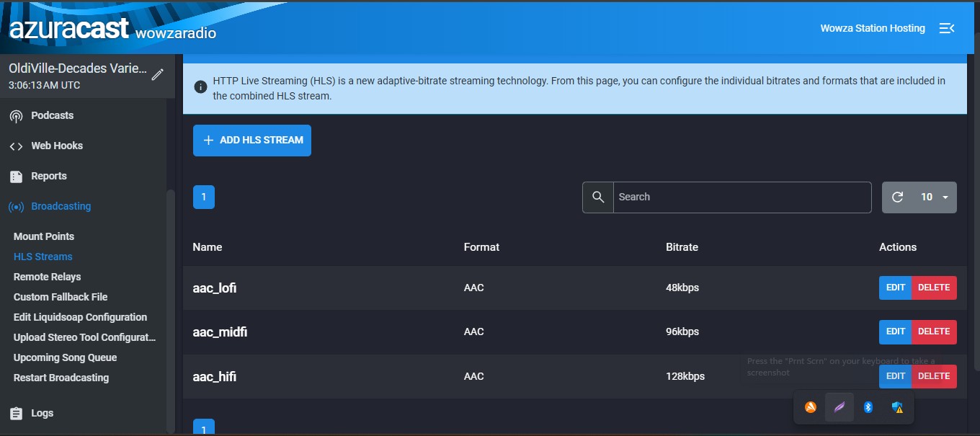Open the Bluetooth tray icon
Viewport: 980px width, 436px height.
click(868, 406)
